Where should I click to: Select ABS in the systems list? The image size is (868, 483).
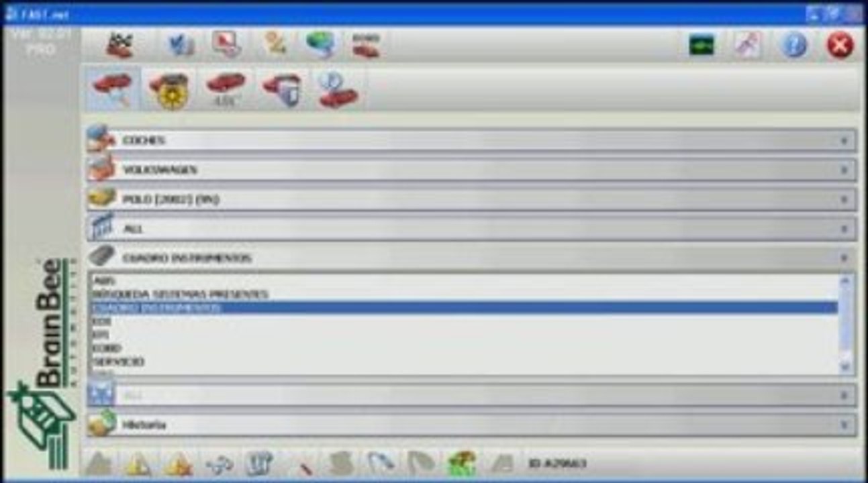[x=463, y=280]
